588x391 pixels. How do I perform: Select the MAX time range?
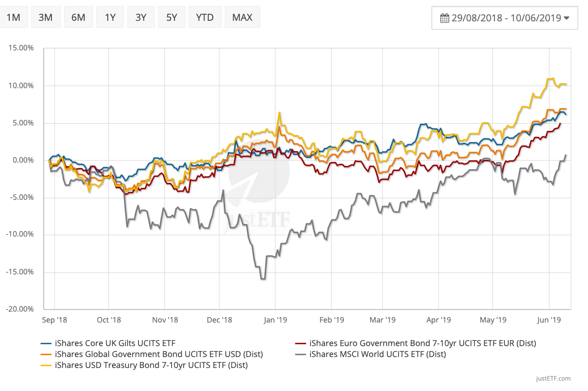click(x=242, y=17)
